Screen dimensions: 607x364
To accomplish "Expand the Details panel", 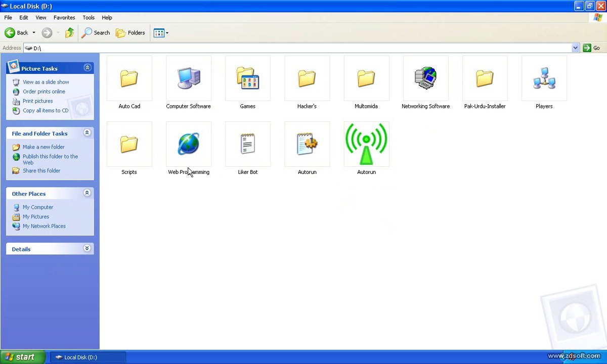I will coord(87,248).
